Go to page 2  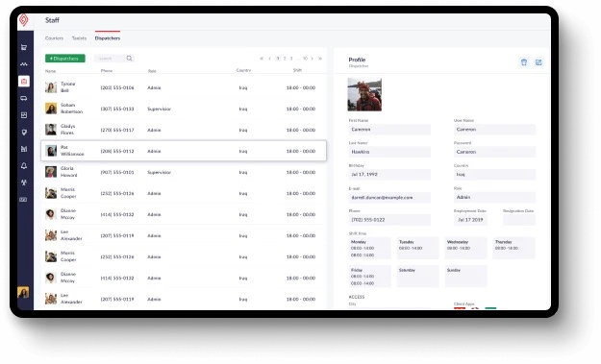pos(285,59)
